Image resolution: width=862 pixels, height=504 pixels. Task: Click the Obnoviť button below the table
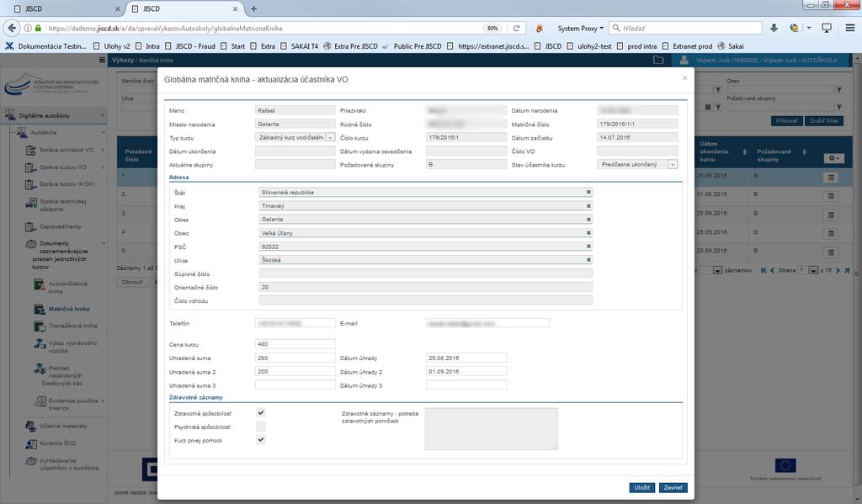[132, 282]
